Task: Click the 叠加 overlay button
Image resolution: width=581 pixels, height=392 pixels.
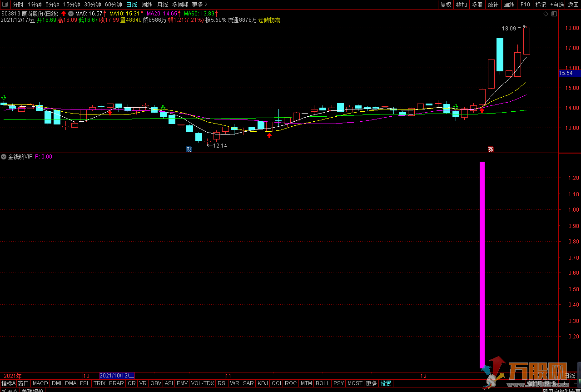Action: [x=461, y=5]
